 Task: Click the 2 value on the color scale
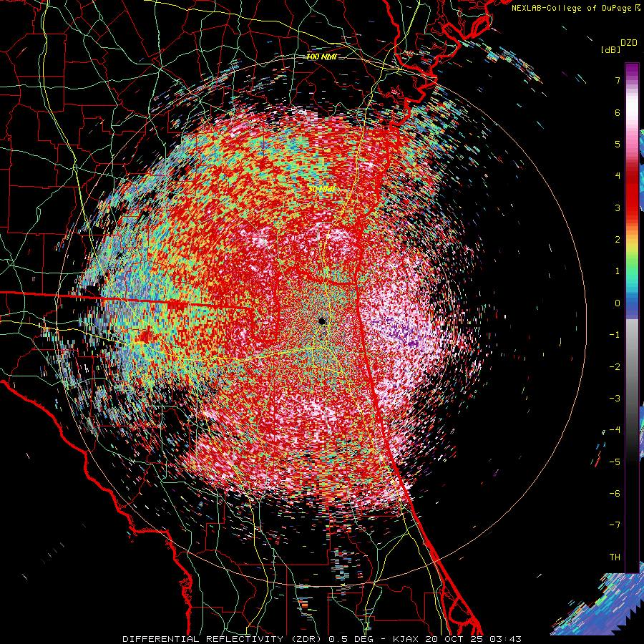[x=618, y=240]
